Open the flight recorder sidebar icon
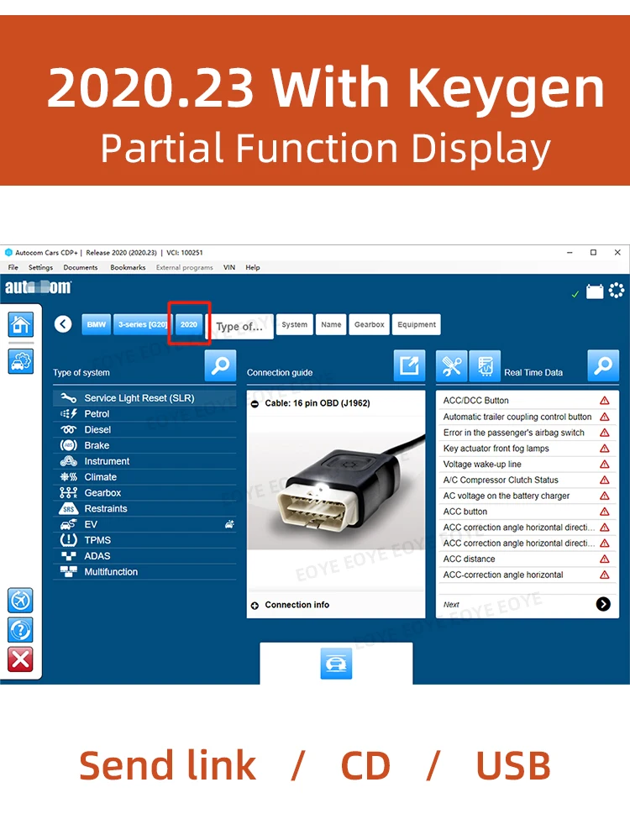Screen dimensions: 630x840 tap(21, 600)
